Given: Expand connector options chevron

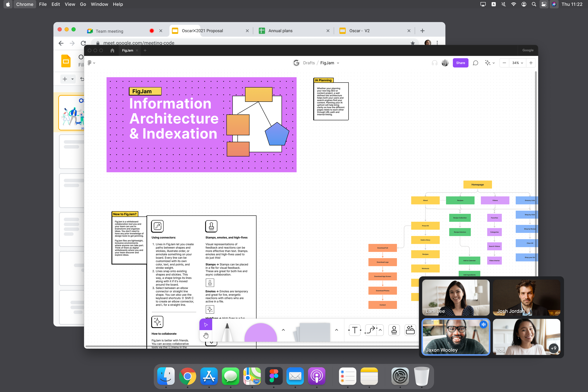Looking at the screenshot, I should [380, 330].
